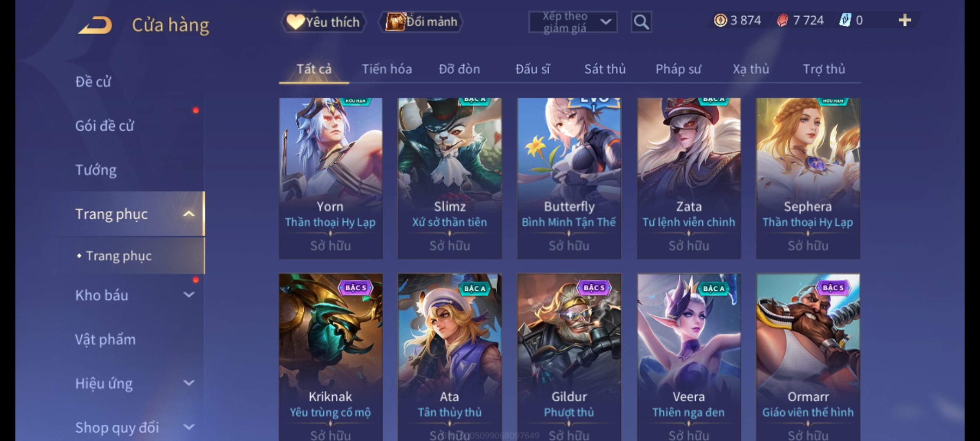The width and height of the screenshot is (980, 441).
Task: Open the search magnifier icon
Action: 641,22
